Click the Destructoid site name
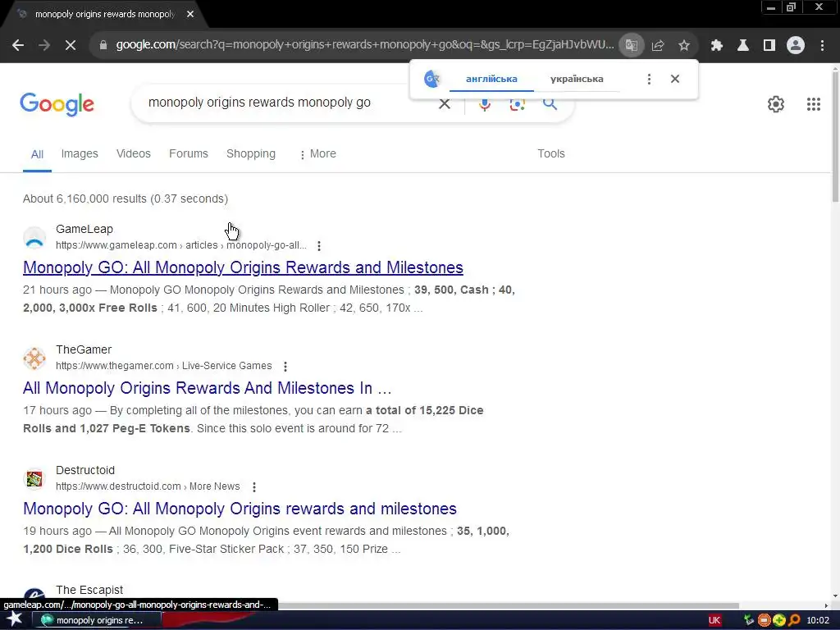 [85, 470]
